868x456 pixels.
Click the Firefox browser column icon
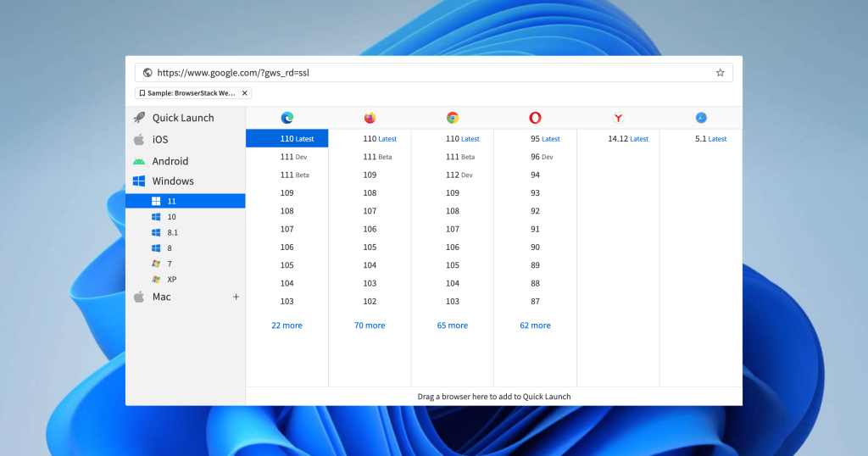(370, 118)
